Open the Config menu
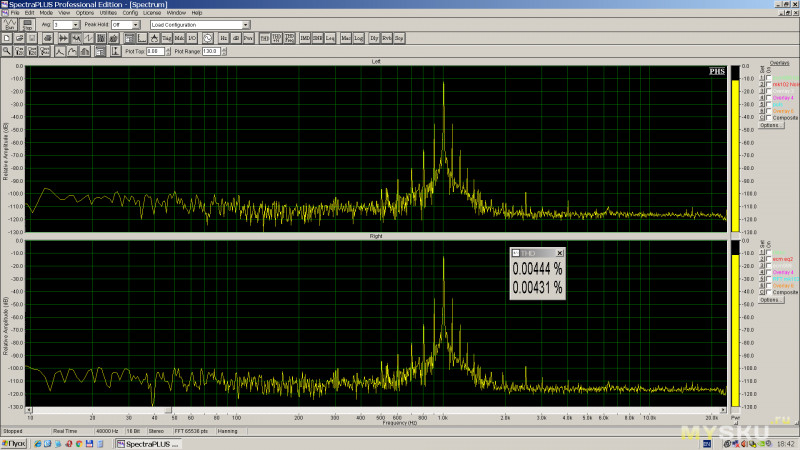The image size is (800, 450). [130, 12]
